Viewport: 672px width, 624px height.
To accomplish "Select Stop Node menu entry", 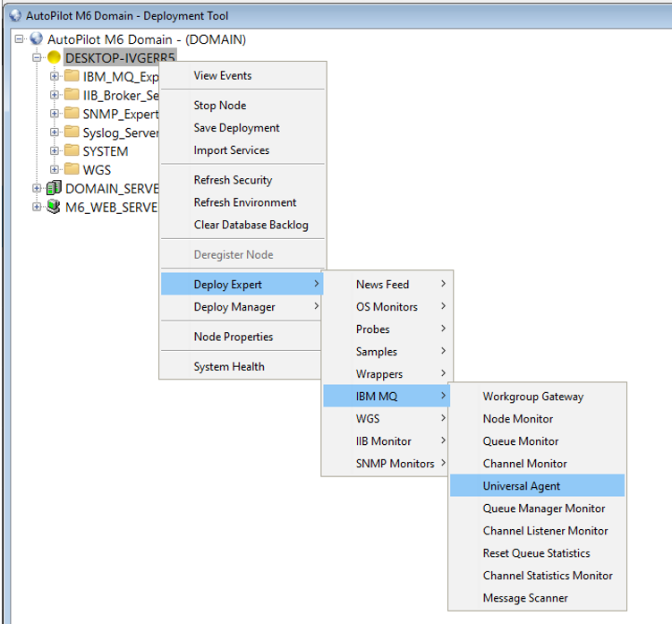I will [242, 106].
